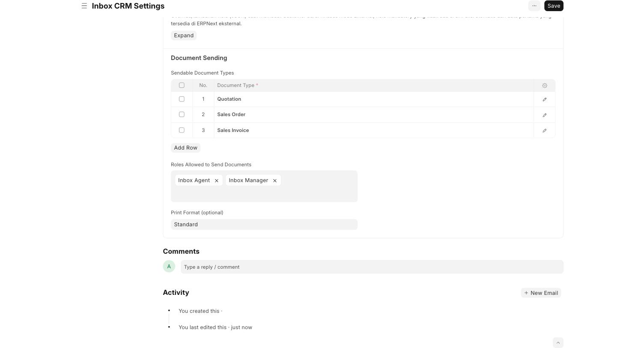Remove the Inbox Agent role tag
Screen dimensions: 644x348
(x=217, y=181)
